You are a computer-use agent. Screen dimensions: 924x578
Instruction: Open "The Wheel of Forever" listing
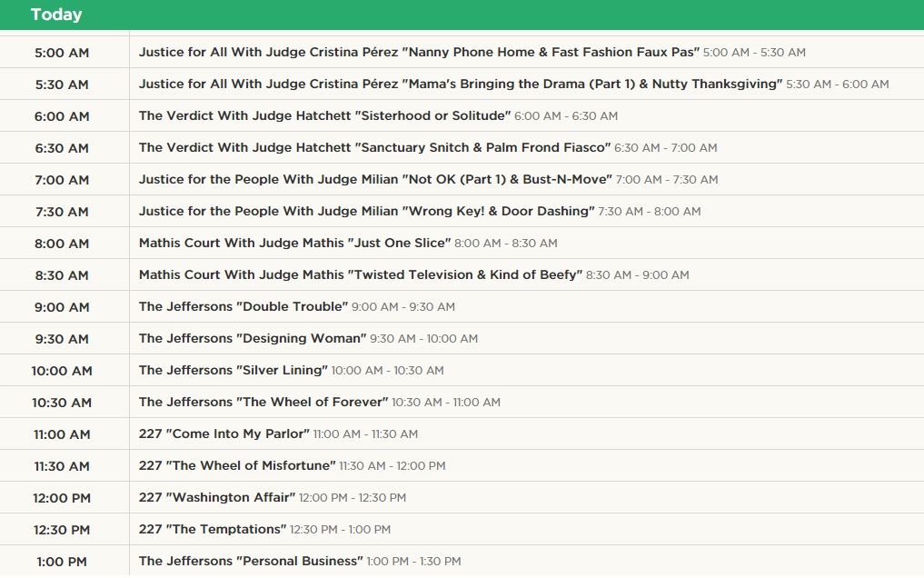(x=263, y=402)
